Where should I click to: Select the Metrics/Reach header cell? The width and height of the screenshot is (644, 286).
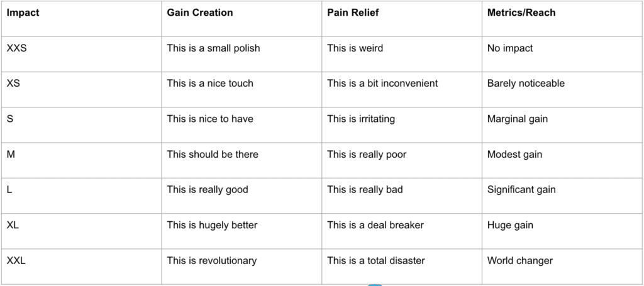(x=521, y=12)
